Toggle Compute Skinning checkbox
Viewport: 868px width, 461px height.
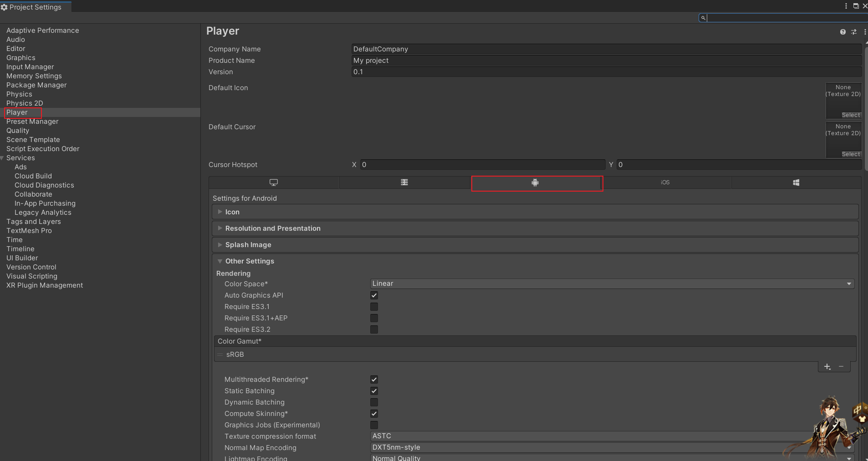click(374, 414)
